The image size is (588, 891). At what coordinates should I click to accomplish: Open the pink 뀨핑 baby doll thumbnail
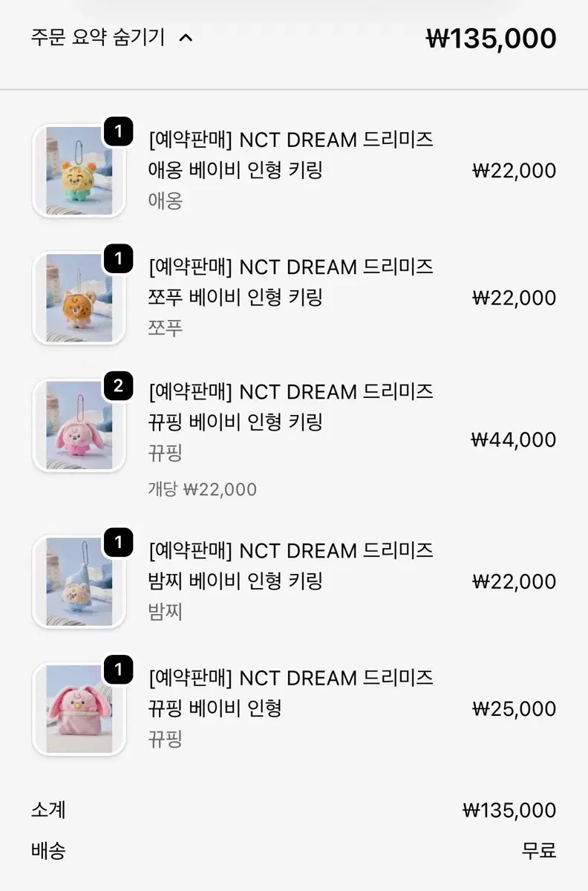pyautogui.click(x=79, y=709)
